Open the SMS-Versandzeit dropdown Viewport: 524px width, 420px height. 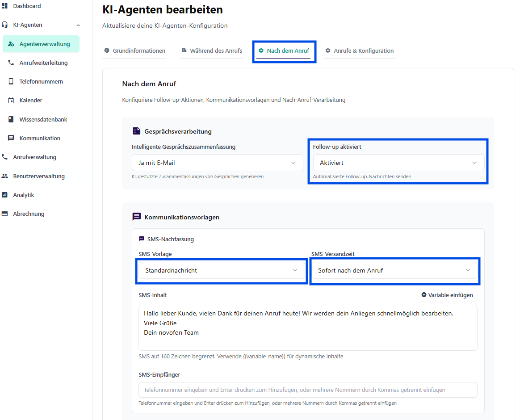coord(394,270)
